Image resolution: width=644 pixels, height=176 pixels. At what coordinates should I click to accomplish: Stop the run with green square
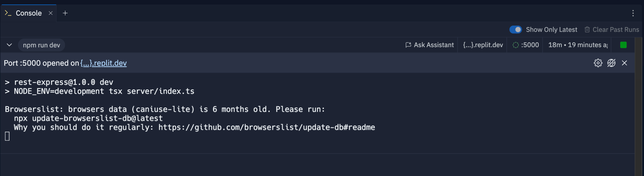[623, 45]
